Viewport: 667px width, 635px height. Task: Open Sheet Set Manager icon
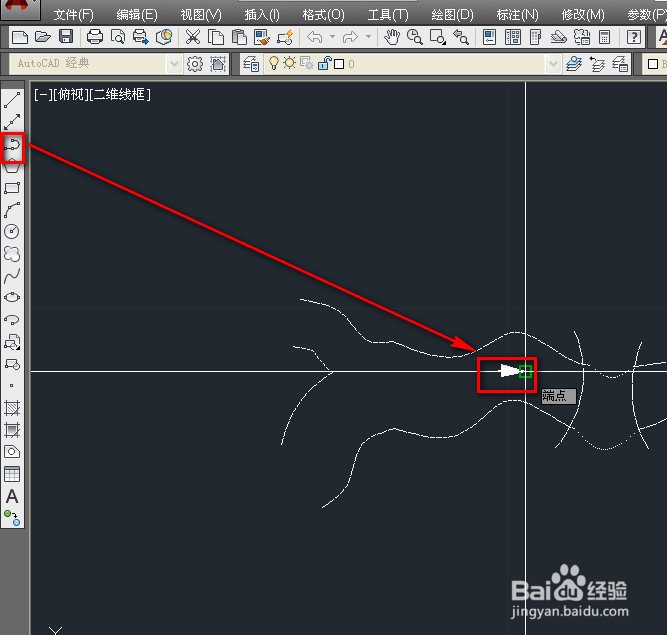point(558,37)
